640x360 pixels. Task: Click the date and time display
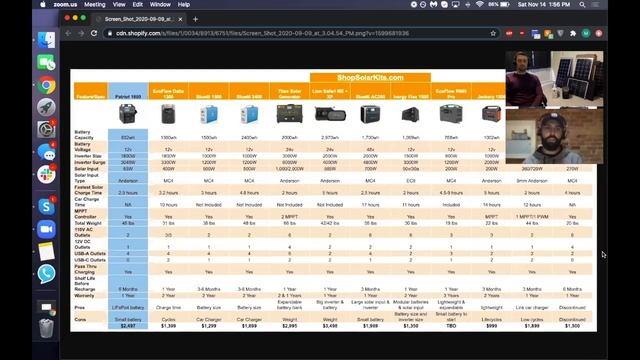[544, 4]
